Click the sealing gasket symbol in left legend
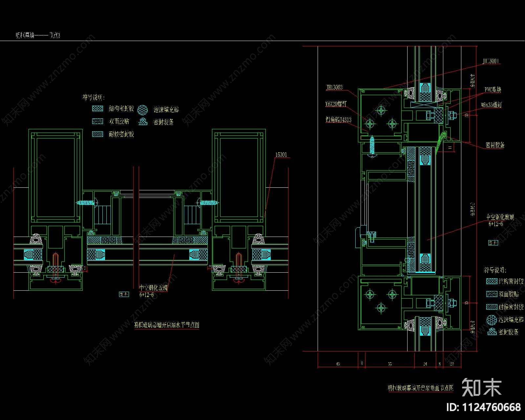Image resolution: width=525 pixels, height=420 pixels. 142,122
